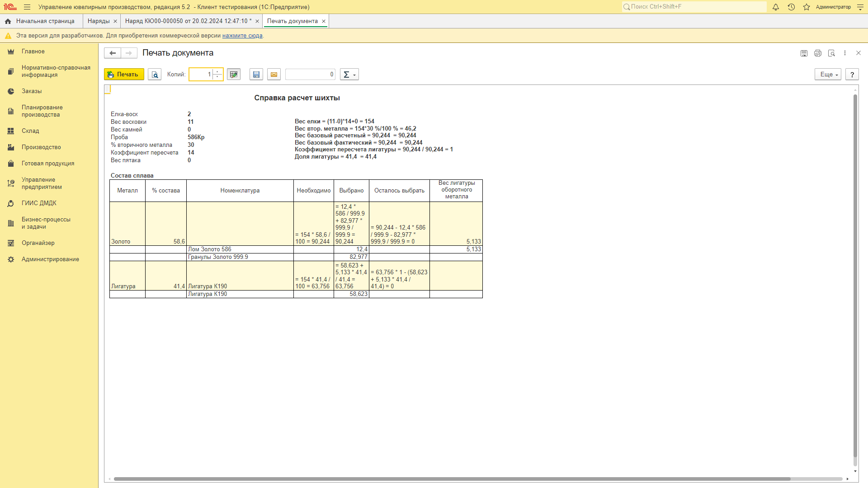Image resolution: width=868 pixels, height=488 pixels.
Task: Click the Главное crown icon
Action: tap(11, 52)
